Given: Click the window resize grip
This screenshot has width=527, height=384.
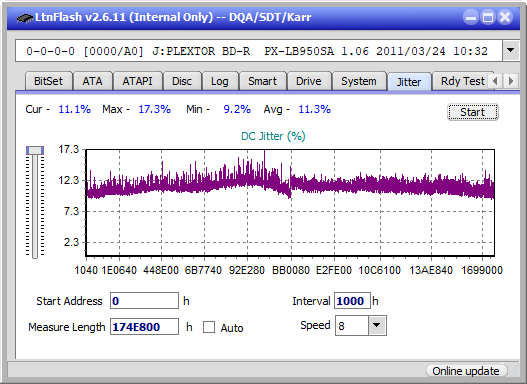Looking at the screenshot, I should tap(513, 371).
